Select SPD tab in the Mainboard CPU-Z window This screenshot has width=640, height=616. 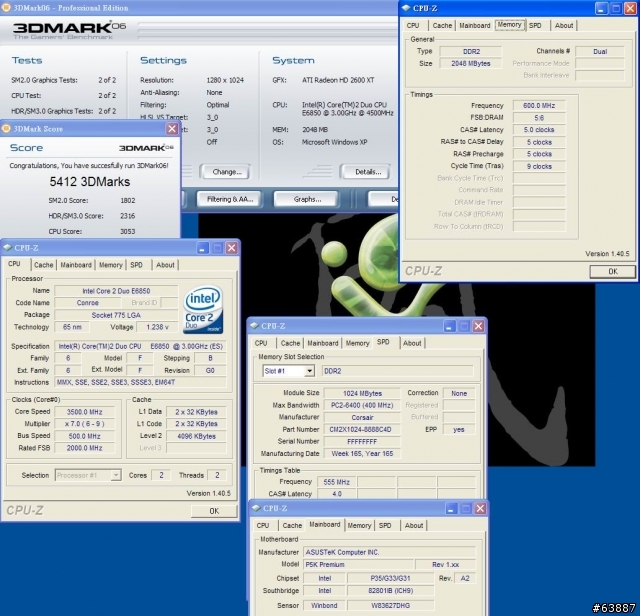[385, 525]
